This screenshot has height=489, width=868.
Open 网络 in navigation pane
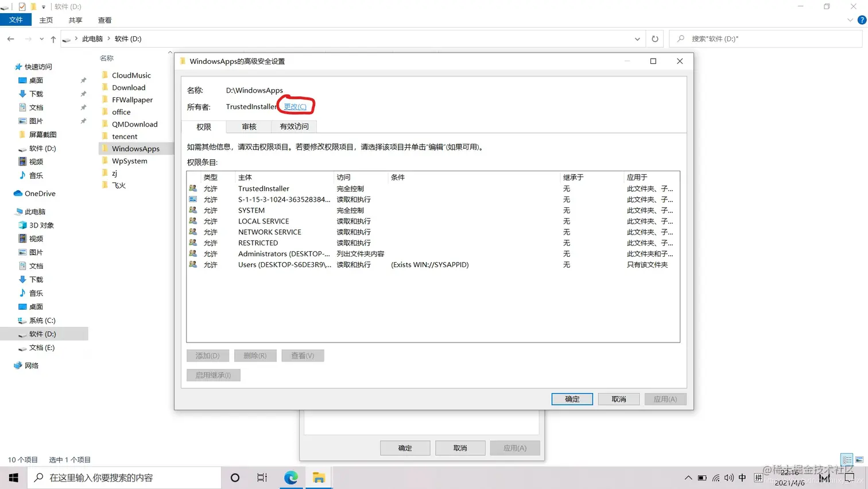click(31, 365)
